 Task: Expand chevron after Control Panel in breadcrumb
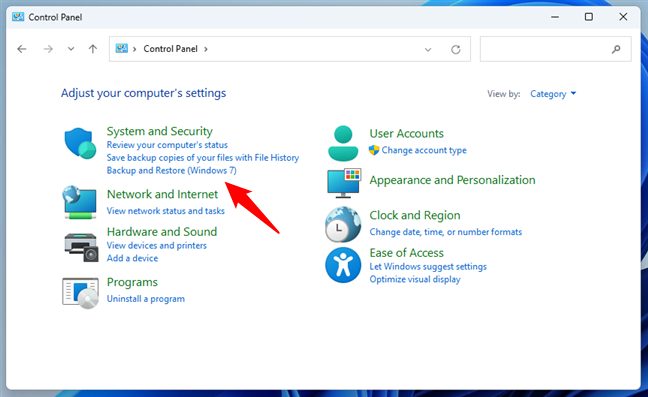206,49
